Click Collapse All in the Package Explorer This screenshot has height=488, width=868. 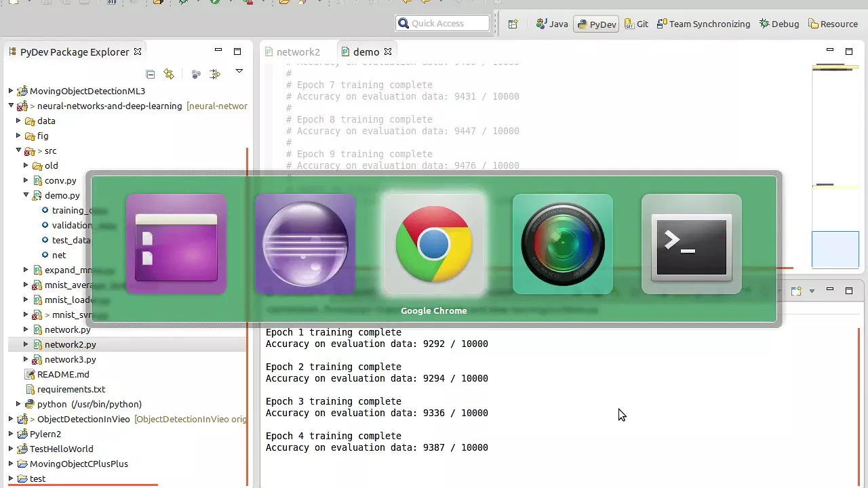pos(151,74)
